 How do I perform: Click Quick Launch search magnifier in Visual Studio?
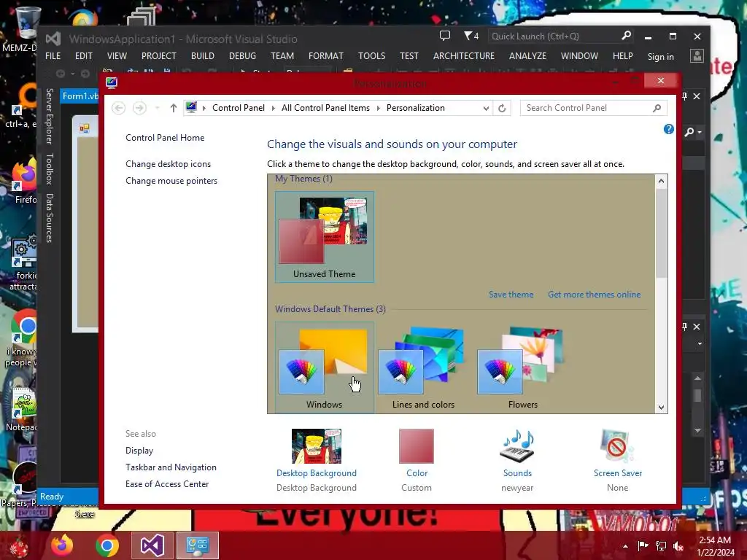(626, 36)
